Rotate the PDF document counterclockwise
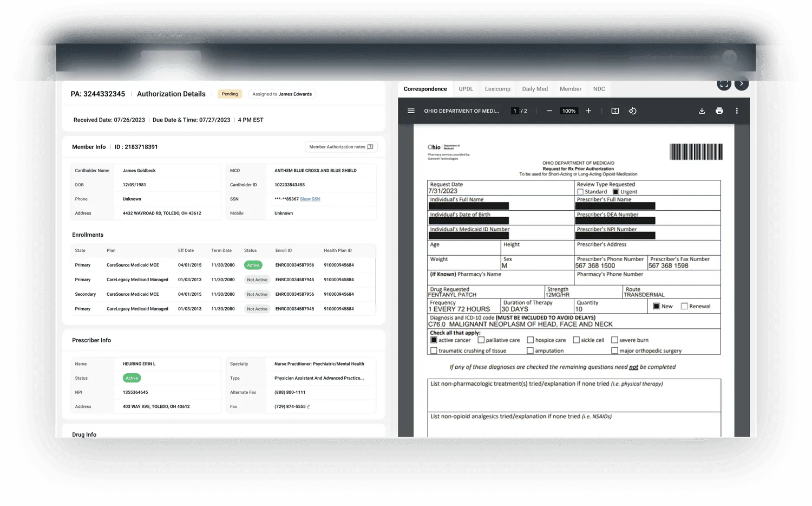The height and width of the screenshot is (506, 812). click(632, 111)
